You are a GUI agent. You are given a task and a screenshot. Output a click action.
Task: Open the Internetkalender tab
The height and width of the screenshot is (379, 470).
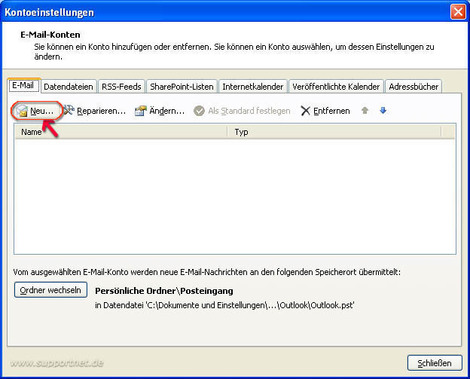coord(253,87)
